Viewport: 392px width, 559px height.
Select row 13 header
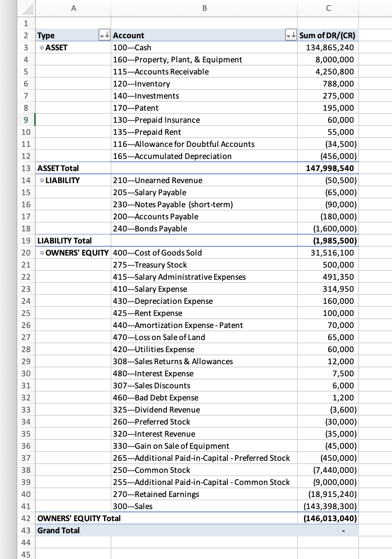pyautogui.click(x=26, y=168)
